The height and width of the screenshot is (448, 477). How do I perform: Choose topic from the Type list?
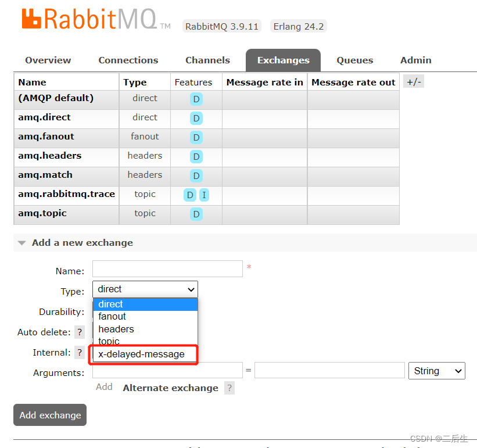(x=145, y=341)
